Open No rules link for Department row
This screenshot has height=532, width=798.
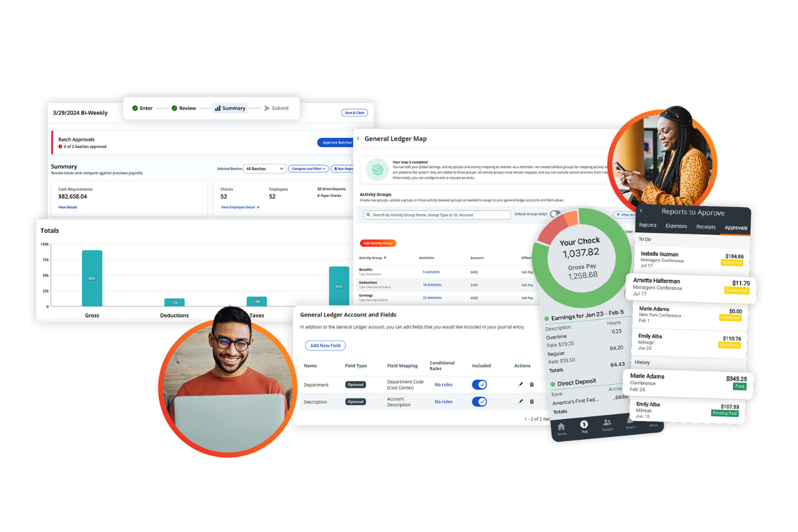pos(443,384)
